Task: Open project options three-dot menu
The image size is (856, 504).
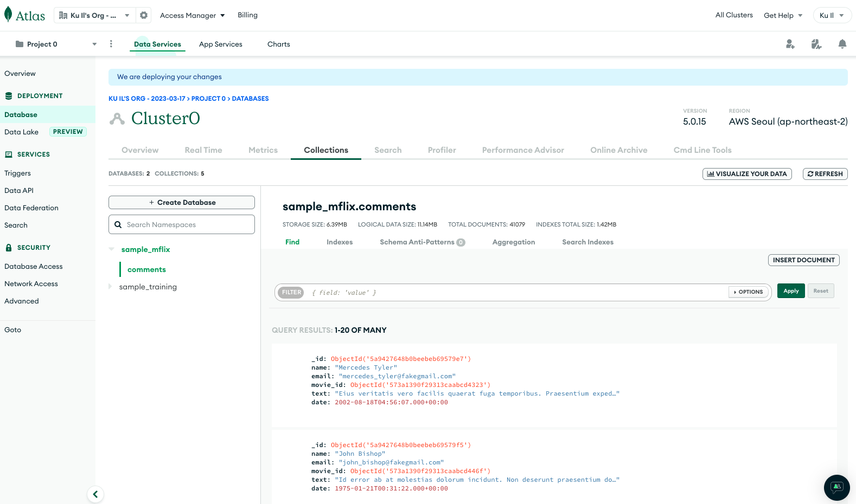Action: (x=111, y=44)
